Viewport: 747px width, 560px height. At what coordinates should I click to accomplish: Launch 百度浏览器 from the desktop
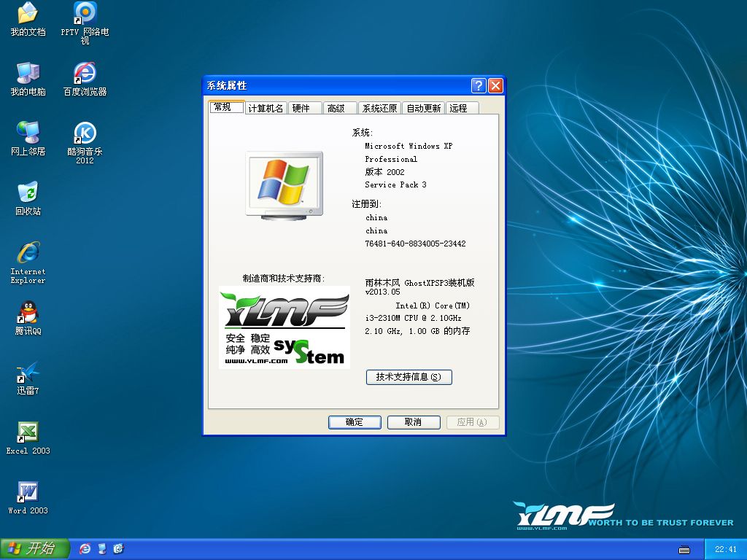pos(85,79)
